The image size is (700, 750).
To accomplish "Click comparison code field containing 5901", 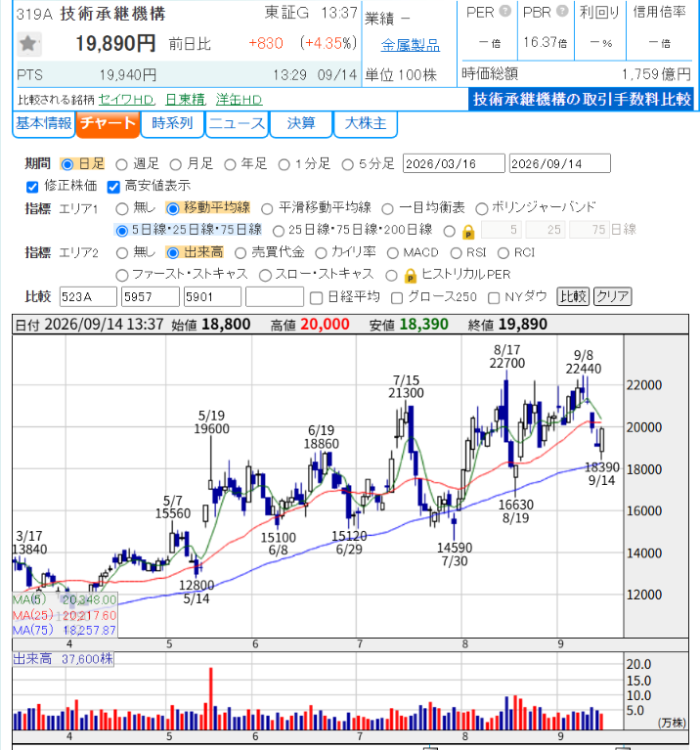I will (x=212, y=297).
